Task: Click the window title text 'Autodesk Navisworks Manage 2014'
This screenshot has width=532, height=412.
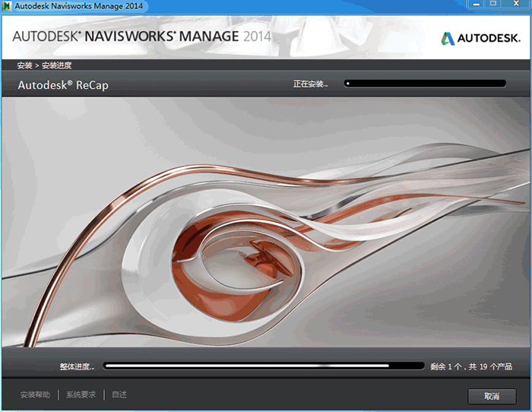Action: pos(78,6)
